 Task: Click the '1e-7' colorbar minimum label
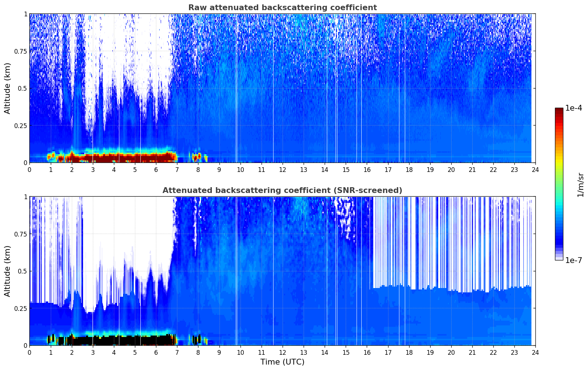[573, 260]
